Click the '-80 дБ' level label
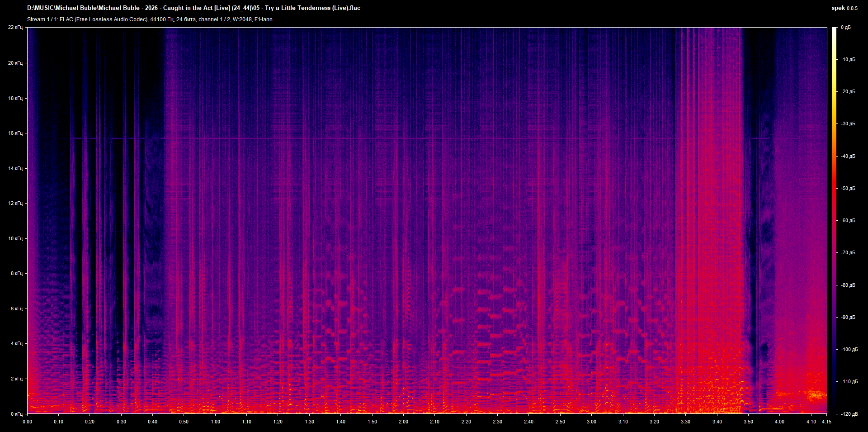 pos(848,285)
